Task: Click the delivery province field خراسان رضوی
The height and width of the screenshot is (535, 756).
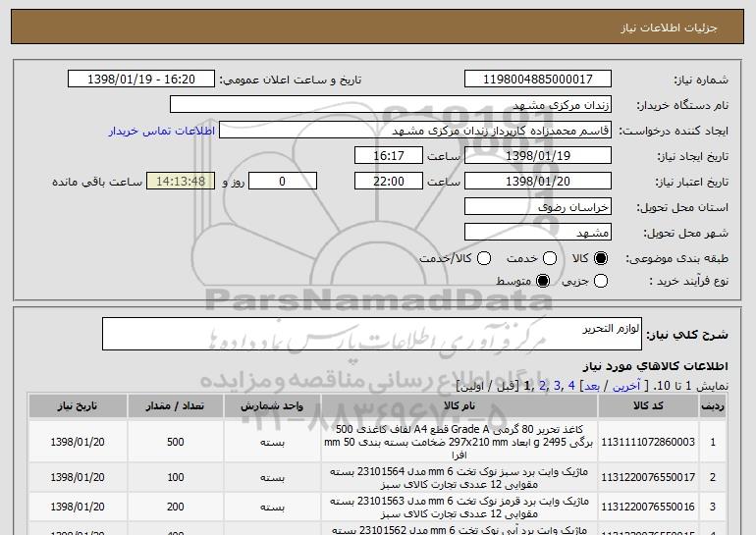Action: point(538,207)
